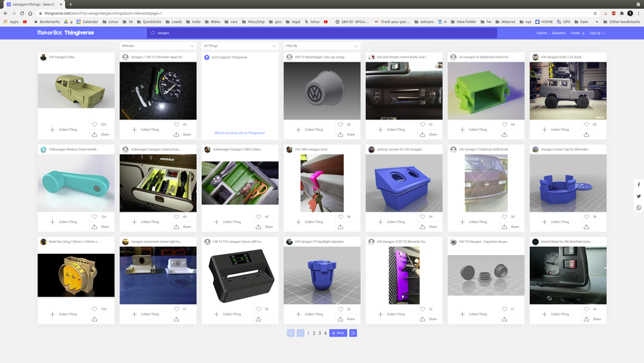Click the Facebook share icon at right edge

click(x=639, y=185)
